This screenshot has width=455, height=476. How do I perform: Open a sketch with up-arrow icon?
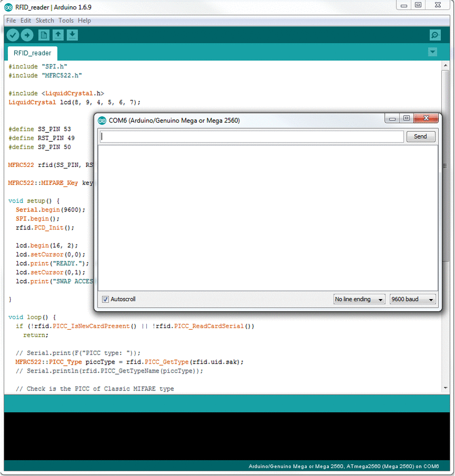click(x=58, y=35)
